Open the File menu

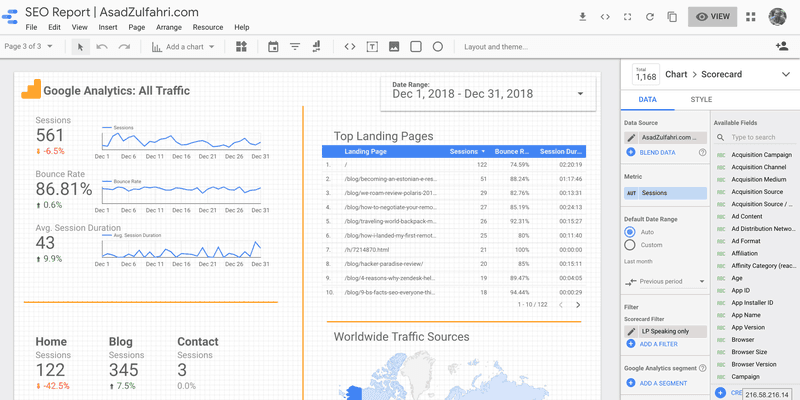coord(31,28)
